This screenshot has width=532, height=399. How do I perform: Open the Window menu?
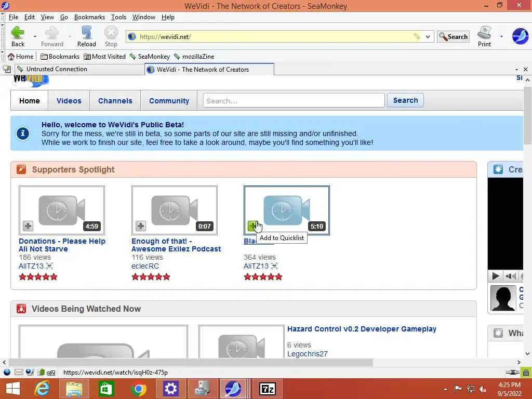[x=143, y=17]
